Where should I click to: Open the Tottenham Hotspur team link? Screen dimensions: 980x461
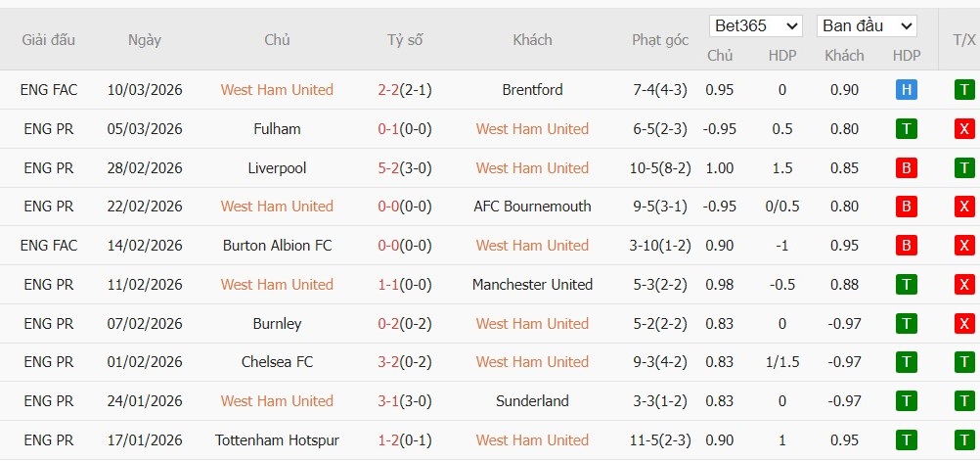coord(277,440)
